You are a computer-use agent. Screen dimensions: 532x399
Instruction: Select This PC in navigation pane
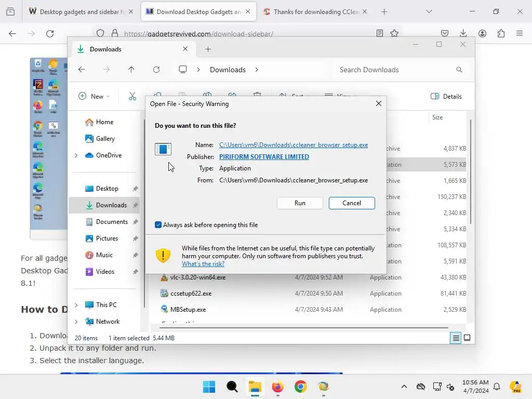(x=106, y=304)
